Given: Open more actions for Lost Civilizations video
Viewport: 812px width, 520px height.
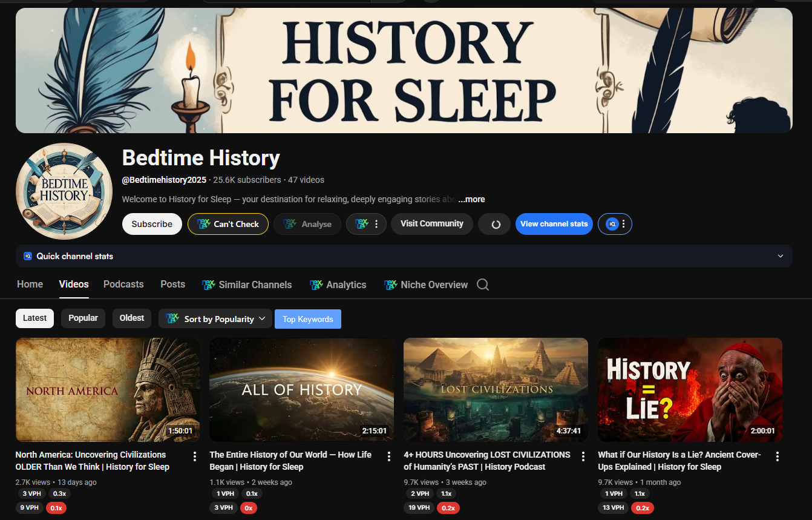Looking at the screenshot, I should tap(583, 456).
